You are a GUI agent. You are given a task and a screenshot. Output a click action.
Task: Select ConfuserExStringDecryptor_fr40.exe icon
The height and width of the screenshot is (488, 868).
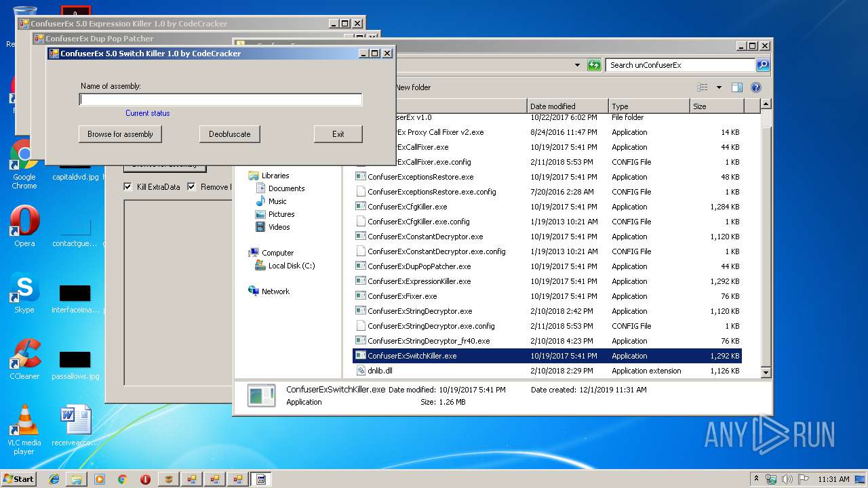361,341
